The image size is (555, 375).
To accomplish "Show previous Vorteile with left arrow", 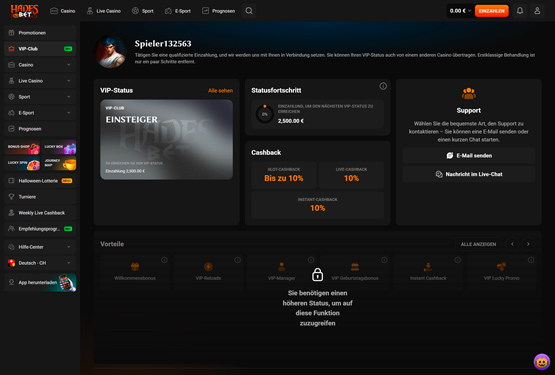I will [512, 244].
